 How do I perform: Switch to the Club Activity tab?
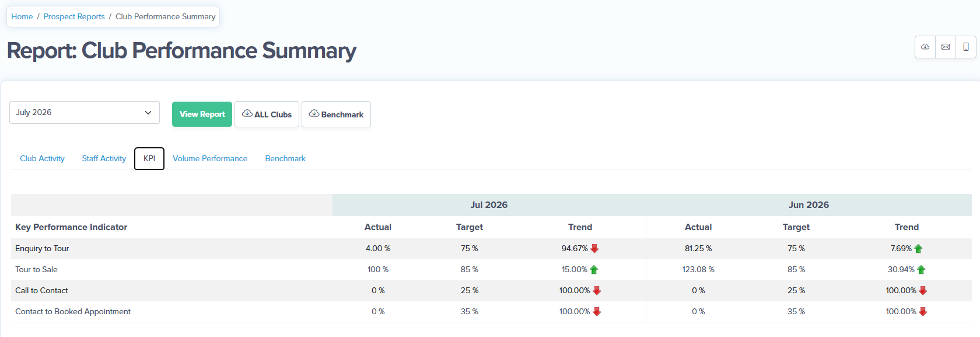coord(42,158)
